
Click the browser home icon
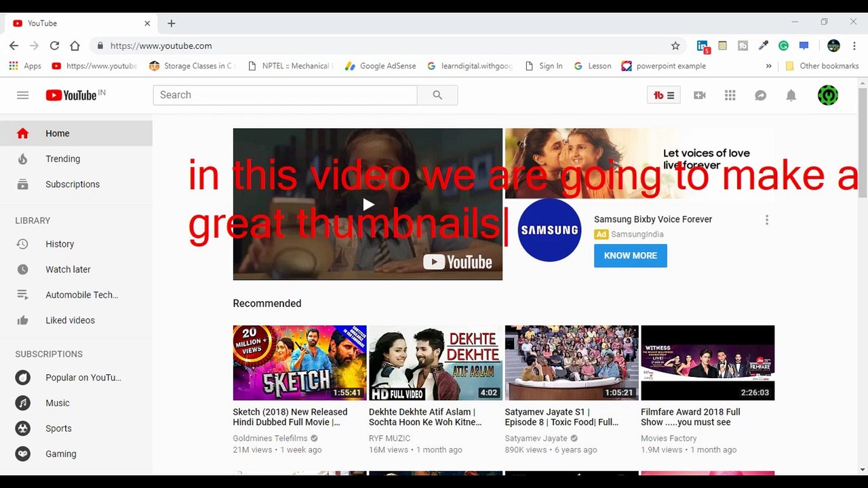[x=75, y=46]
